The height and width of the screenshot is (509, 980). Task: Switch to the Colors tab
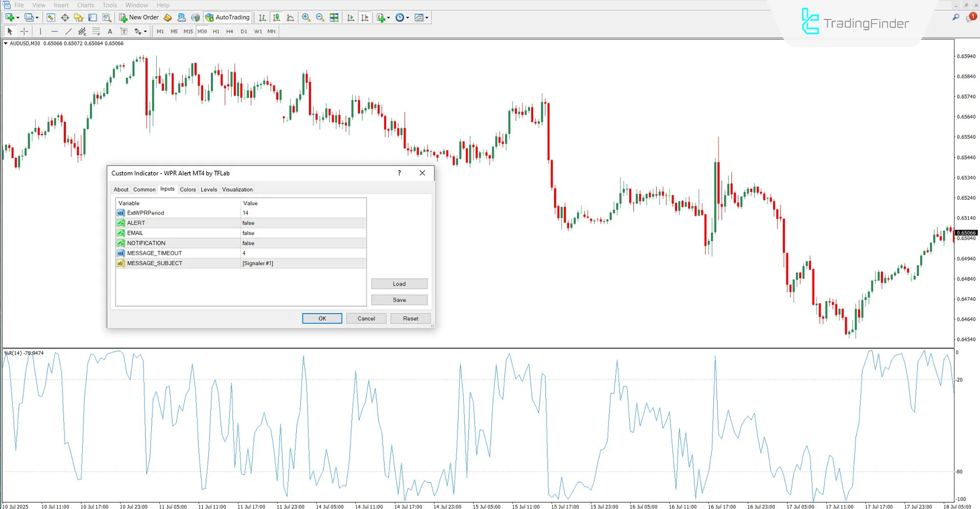click(187, 189)
